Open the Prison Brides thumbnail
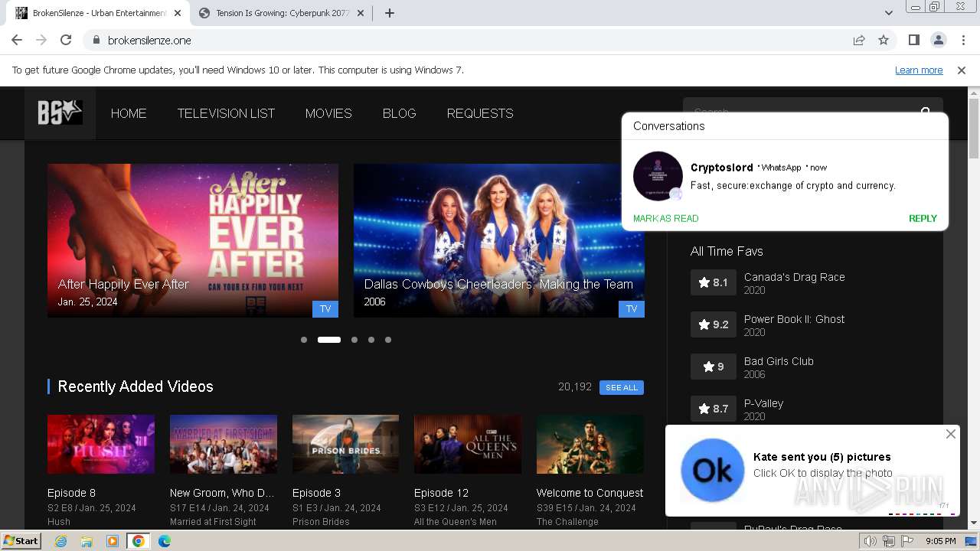Viewport: 980px width, 551px height. pos(345,445)
